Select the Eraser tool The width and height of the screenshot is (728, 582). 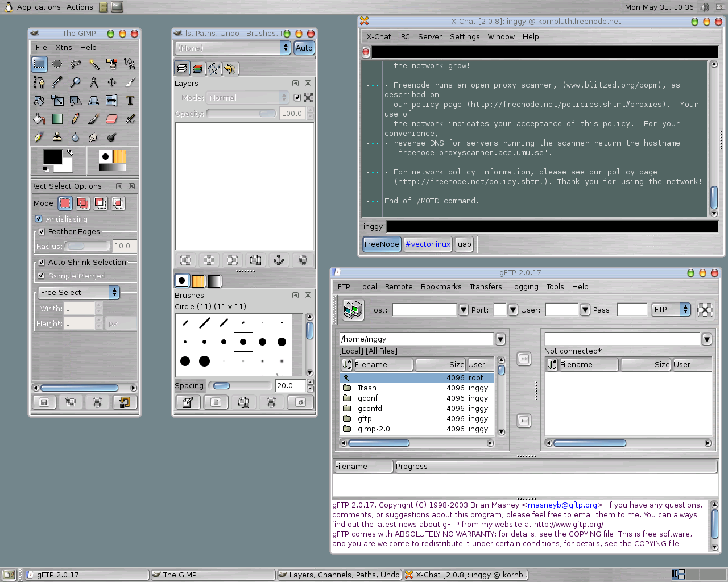111,119
